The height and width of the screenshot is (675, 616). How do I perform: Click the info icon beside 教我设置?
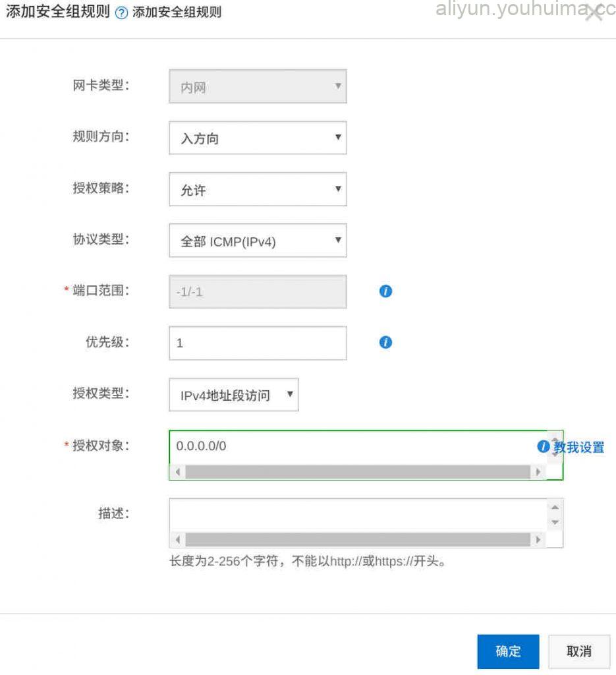tap(544, 446)
